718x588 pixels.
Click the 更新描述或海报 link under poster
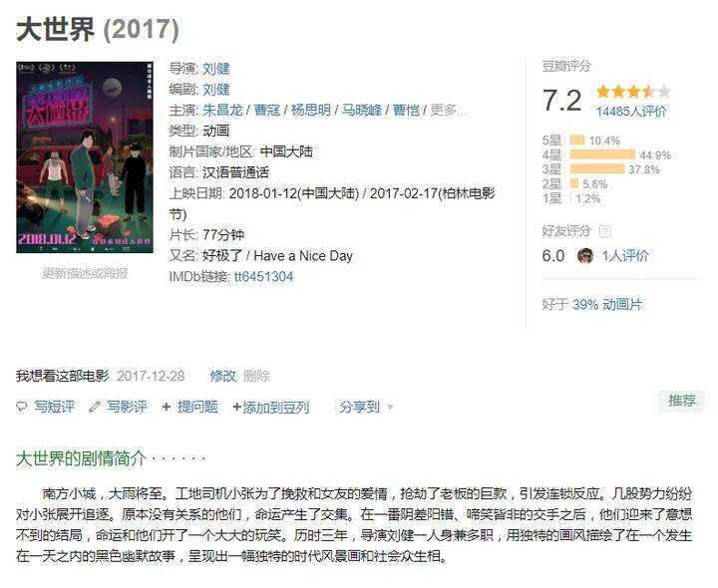(85, 273)
